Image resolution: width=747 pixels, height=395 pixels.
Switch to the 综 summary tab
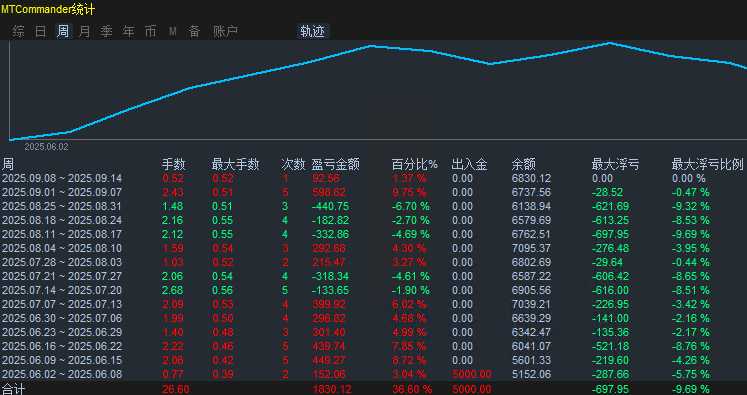(19, 32)
